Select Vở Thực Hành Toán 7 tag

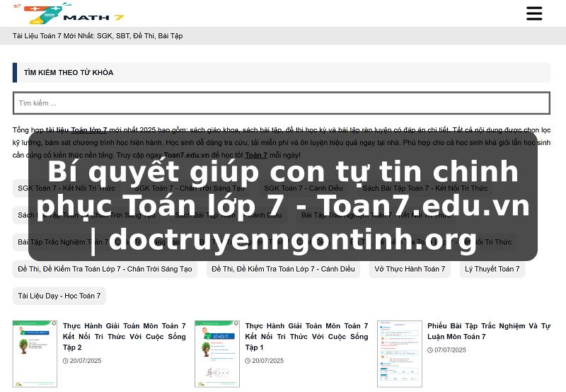tap(410, 269)
